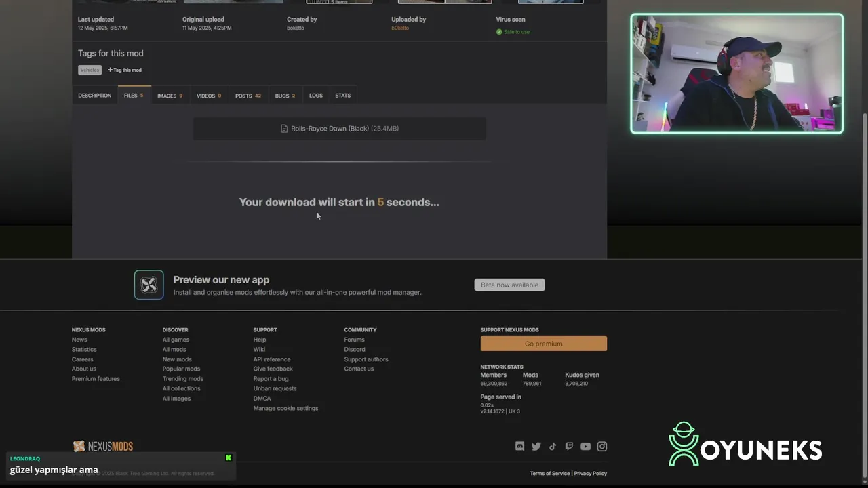Open the Instagram social icon in footer
This screenshot has height=488, width=868.
coord(602,447)
